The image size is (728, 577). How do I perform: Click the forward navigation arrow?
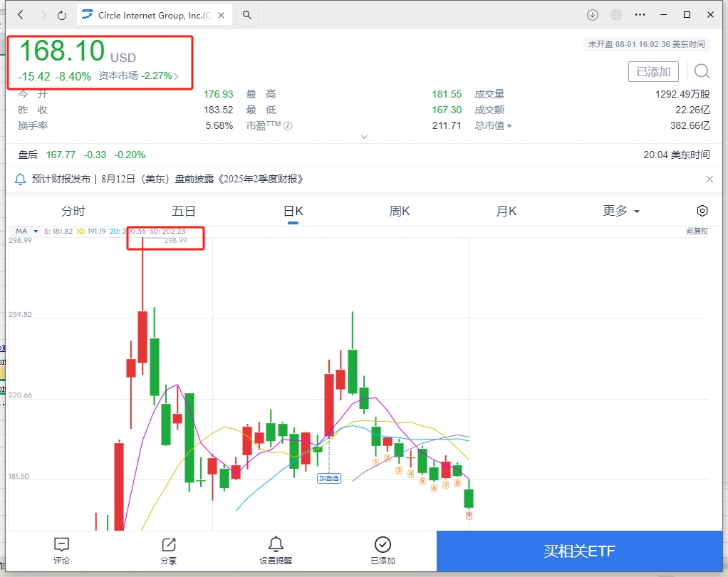(x=43, y=15)
